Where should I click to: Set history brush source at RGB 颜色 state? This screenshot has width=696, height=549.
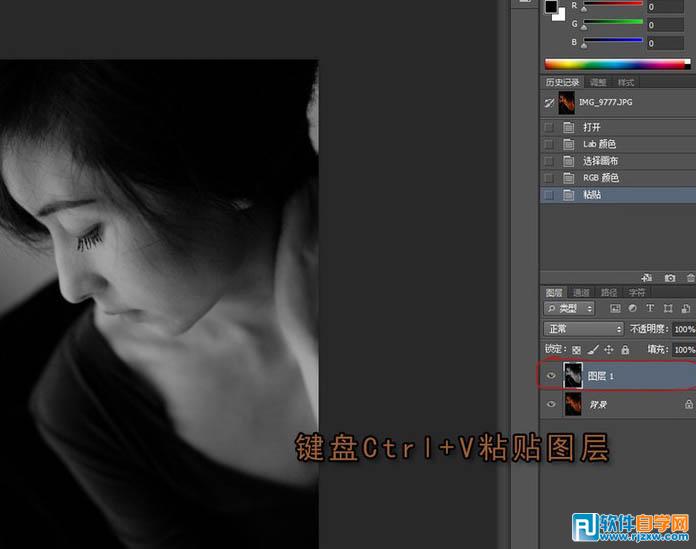[x=549, y=178]
